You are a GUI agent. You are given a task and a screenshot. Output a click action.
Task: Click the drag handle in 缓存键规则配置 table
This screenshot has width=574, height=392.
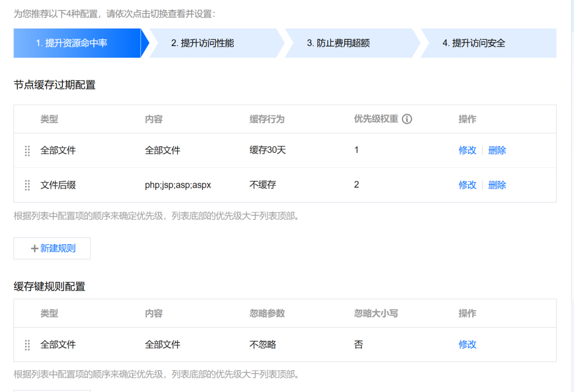coord(27,345)
